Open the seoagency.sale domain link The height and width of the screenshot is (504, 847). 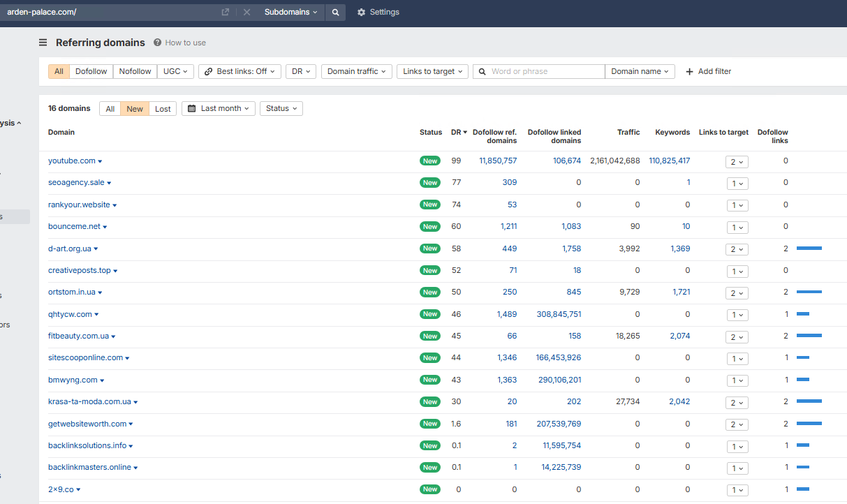click(76, 183)
